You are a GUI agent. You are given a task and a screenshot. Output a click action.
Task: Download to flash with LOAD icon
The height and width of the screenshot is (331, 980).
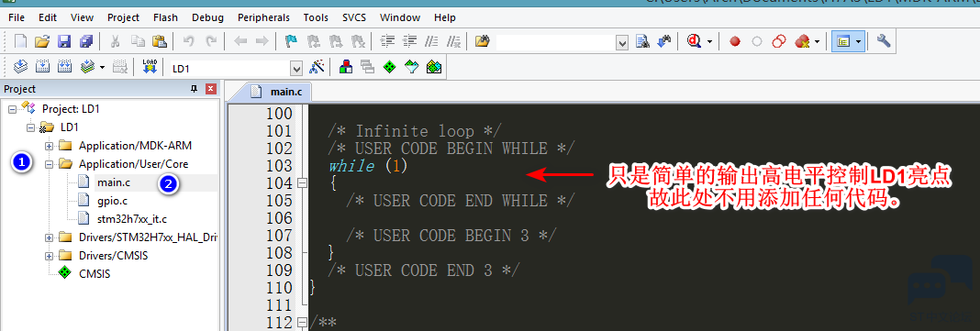pos(149,67)
